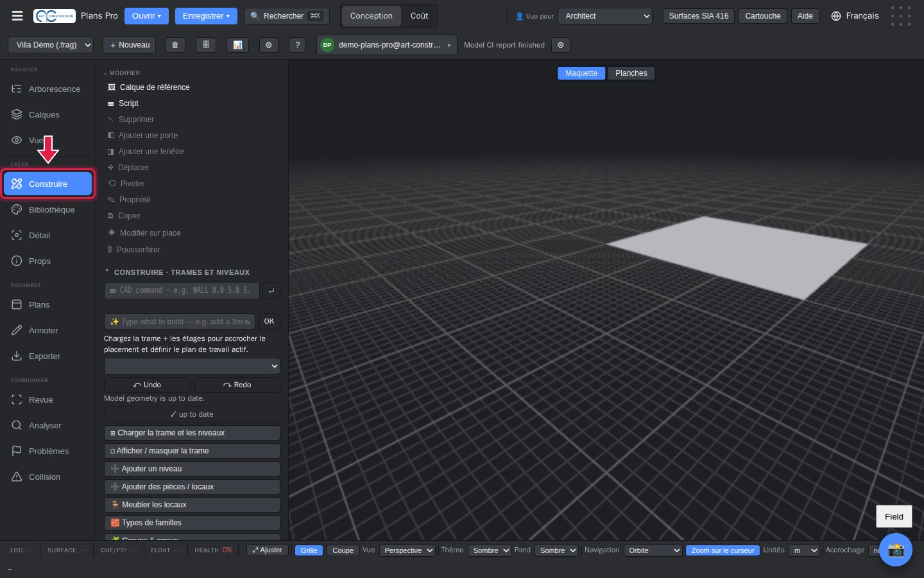Click the camera screenshot floating button
Image resolution: width=924 pixels, height=578 pixels.
pos(896,550)
